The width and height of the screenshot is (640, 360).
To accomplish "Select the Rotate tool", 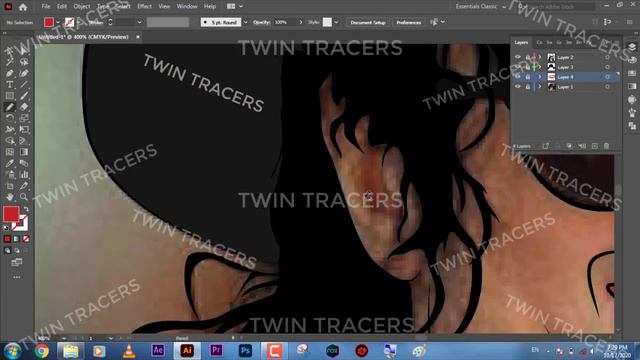I will click(x=10, y=118).
